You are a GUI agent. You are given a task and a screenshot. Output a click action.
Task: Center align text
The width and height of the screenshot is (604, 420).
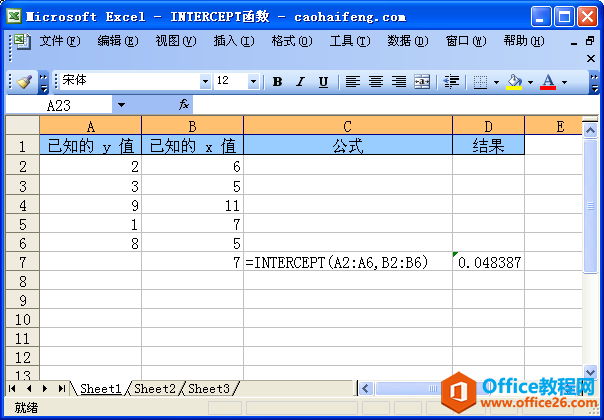(376, 82)
